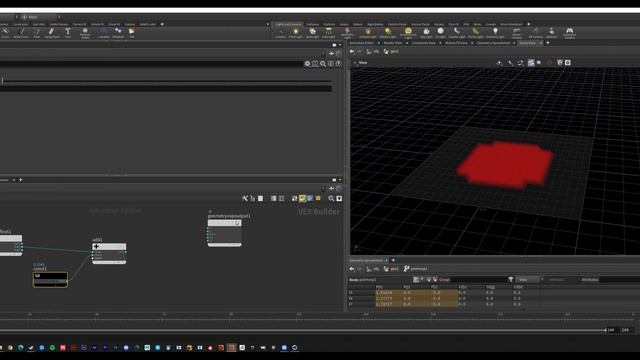The height and width of the screenshot is (360, 640).
Task: Select the Spray Paint shelf tool
Action: coord(52,33)
